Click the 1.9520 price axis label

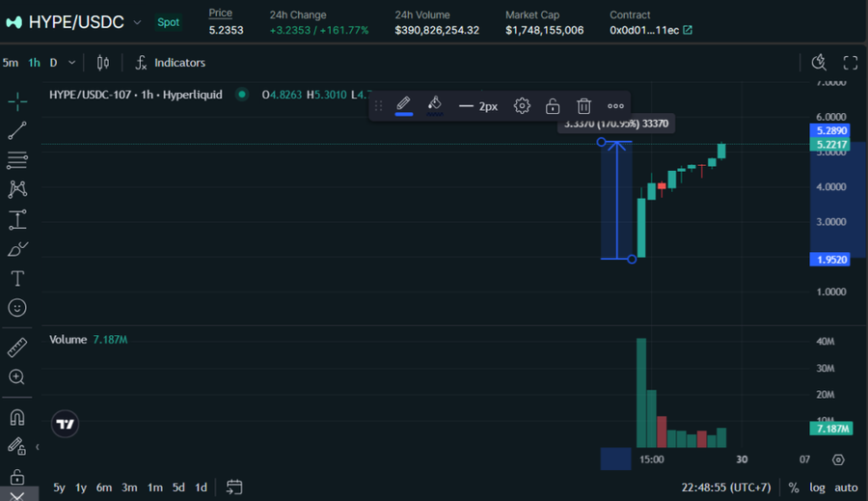click(829, 260)
